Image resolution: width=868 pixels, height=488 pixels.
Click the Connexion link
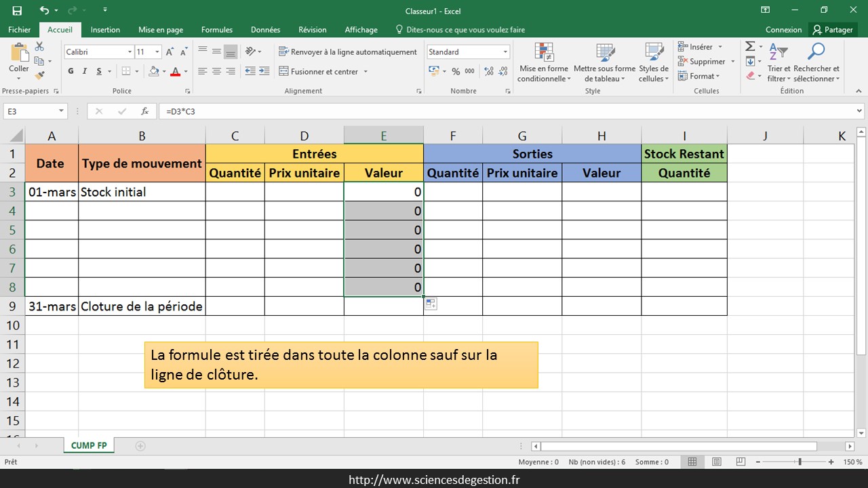pos(783,30)
